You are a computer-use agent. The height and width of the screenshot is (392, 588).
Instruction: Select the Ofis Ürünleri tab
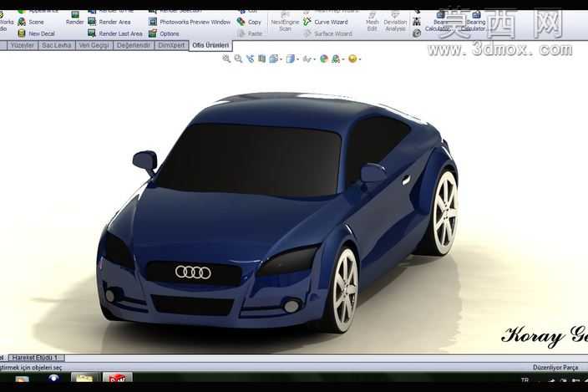pos(210,45)
